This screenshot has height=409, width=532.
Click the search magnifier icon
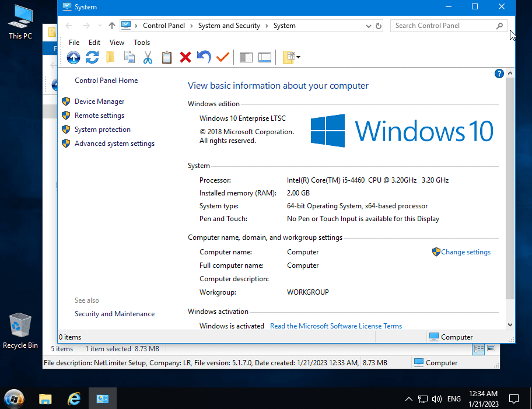[499, 26]
